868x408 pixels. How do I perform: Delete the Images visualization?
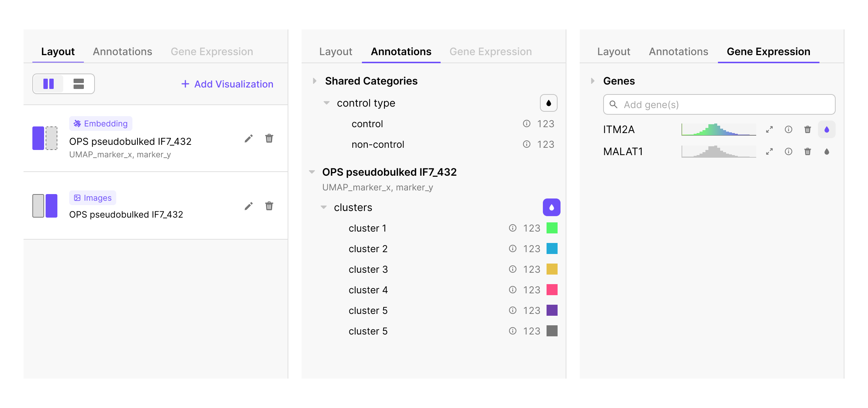(x=269, y=206)
